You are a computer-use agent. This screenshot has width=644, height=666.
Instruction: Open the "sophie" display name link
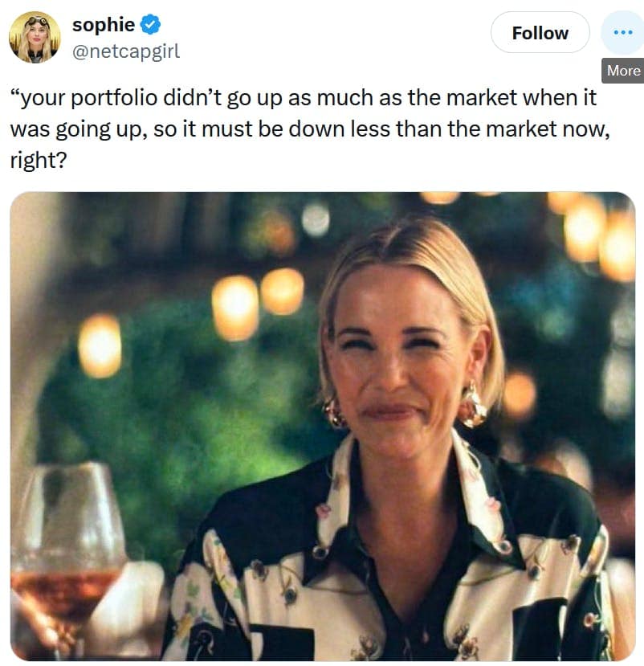click(x=104, y=25)
